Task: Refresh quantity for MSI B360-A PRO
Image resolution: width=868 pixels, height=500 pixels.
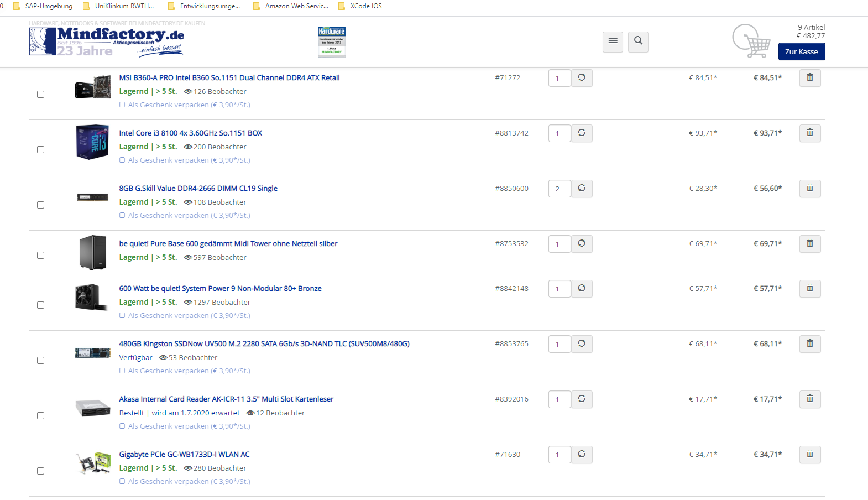Action: (x=582, y=78)
